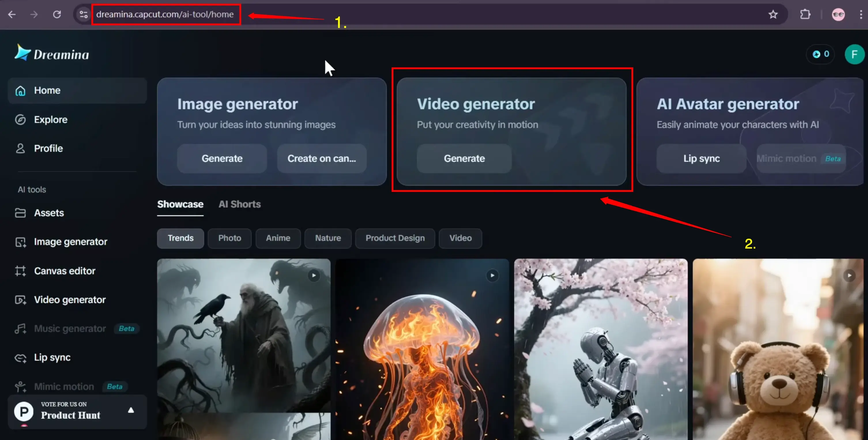Select Home in the sidebar
The height and width of the screenshot is (440, 868).
coord(78,90)
